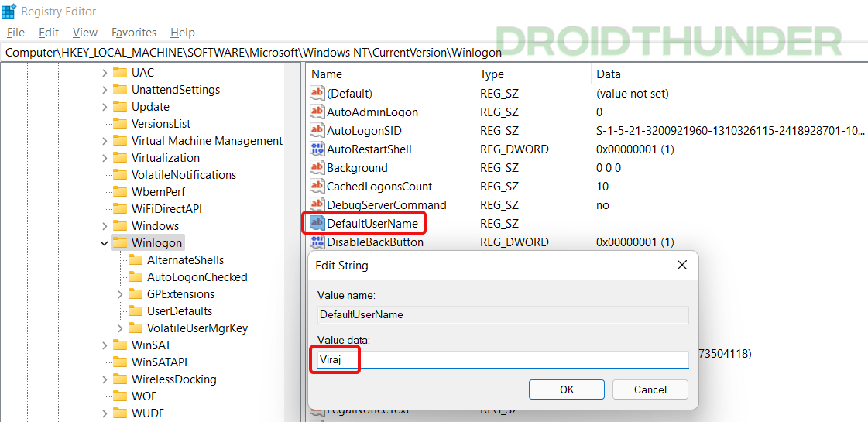The width and height of the screenshot is (868, 422).
Task: Click the AutoAdminLogon string value icon
Action: click(317, 112)
